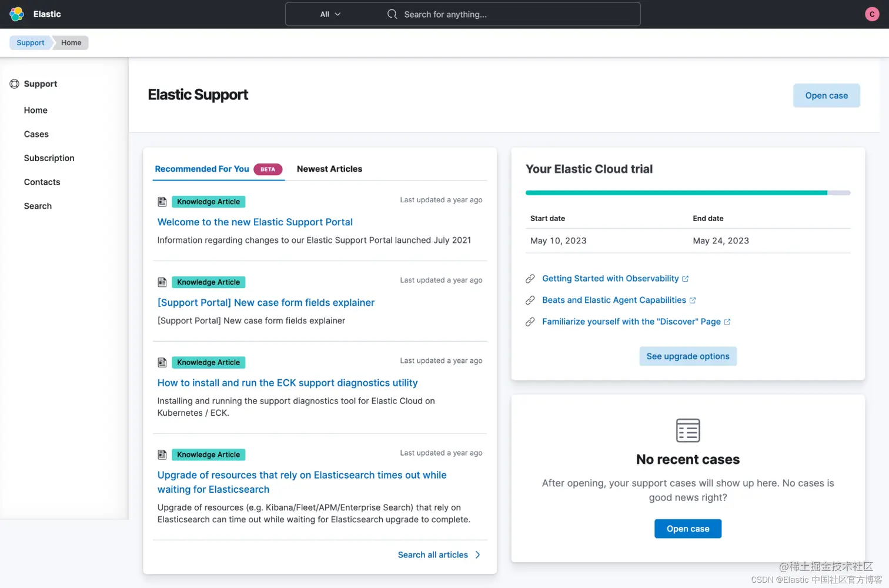Click the magnifier icon in search bar
This screenshot has height=588, width=889.
point(392,14)
